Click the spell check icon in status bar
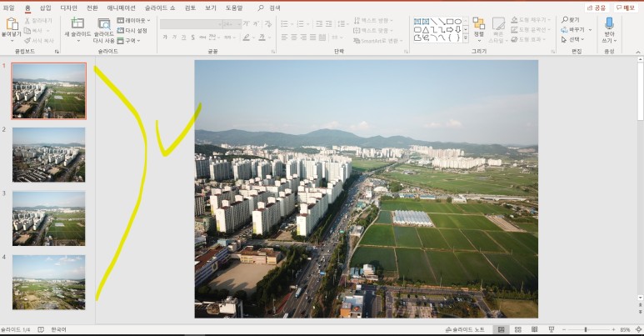Image resolution: width=644 pixels, height=336 pixels. [41, 329]
